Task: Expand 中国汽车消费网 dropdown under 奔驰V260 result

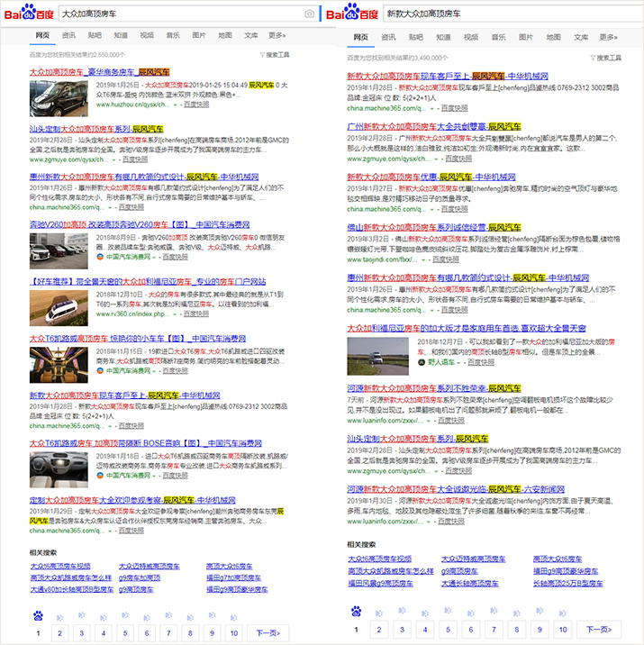Action: tap(154, 257)
